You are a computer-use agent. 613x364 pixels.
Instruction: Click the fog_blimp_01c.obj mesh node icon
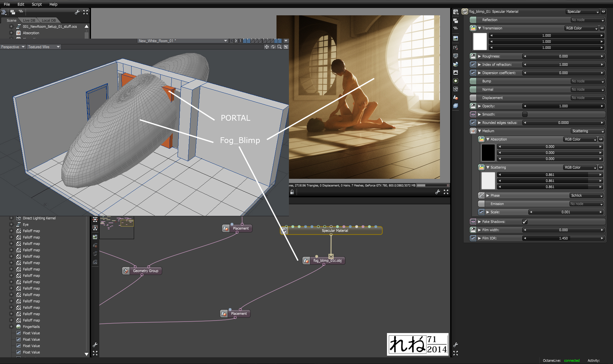306,261
